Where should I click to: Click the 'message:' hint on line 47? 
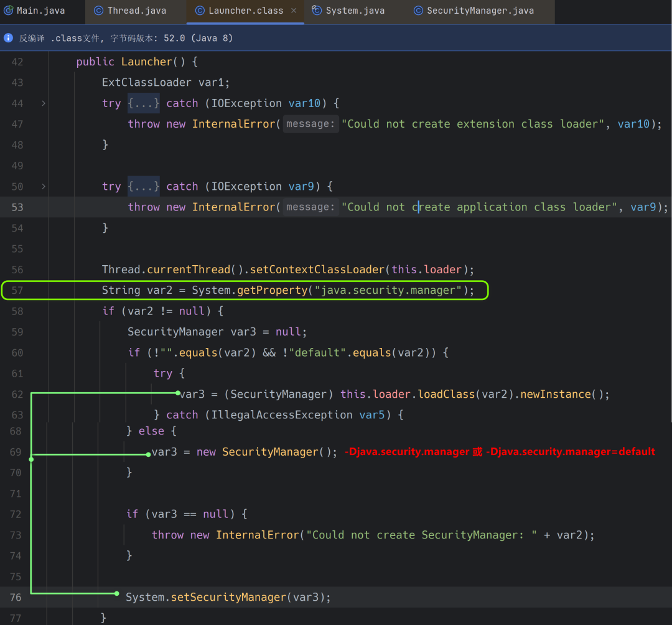click(x=310, y=124)
